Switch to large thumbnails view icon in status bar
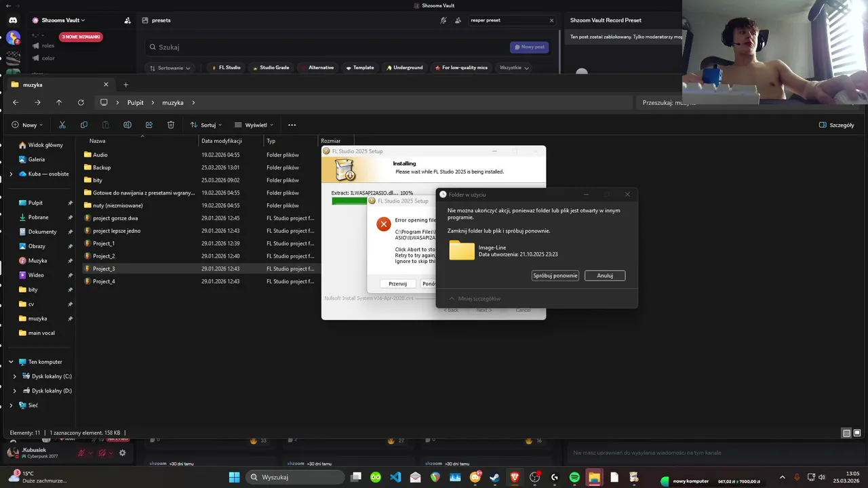This screenshot has height=488, width=868. click(x=857, y=433)
